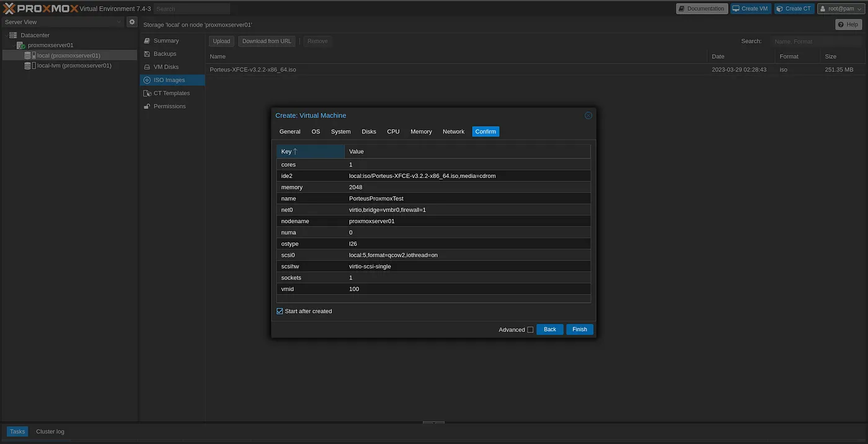Click the top search input field
This screenshot has width=868, height=444.
tap(192, 9)
